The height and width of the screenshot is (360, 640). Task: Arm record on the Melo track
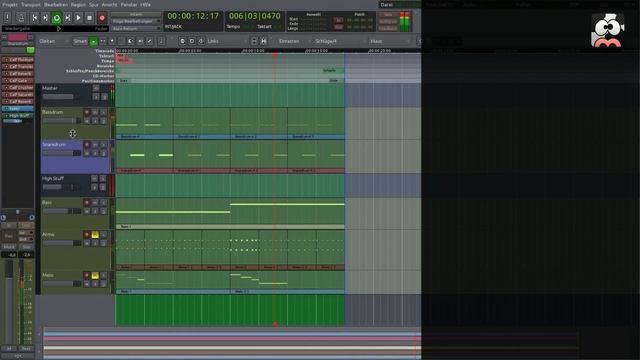pos(87,276)
